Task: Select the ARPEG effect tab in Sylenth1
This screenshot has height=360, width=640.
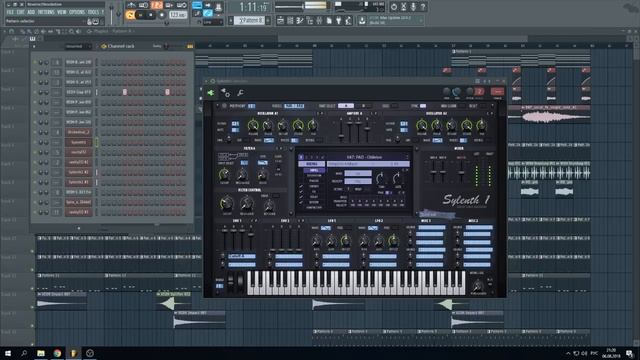Action: [x=314, y=170]
